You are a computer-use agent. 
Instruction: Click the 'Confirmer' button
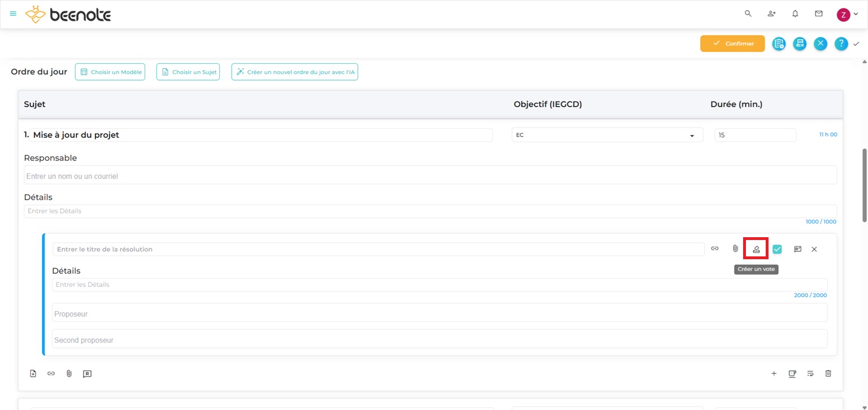(x=732, y=43)
